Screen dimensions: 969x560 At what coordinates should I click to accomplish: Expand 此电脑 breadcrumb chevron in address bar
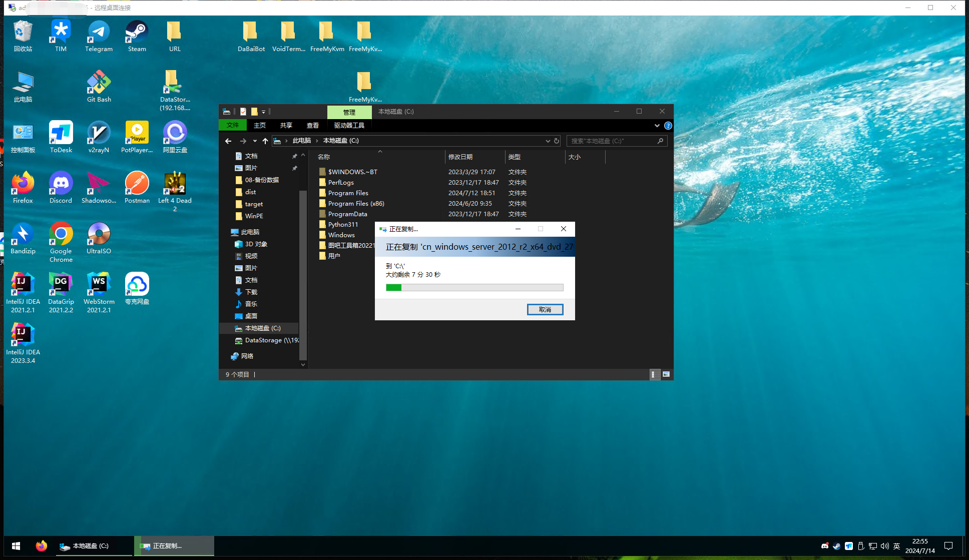click(317, 141)
